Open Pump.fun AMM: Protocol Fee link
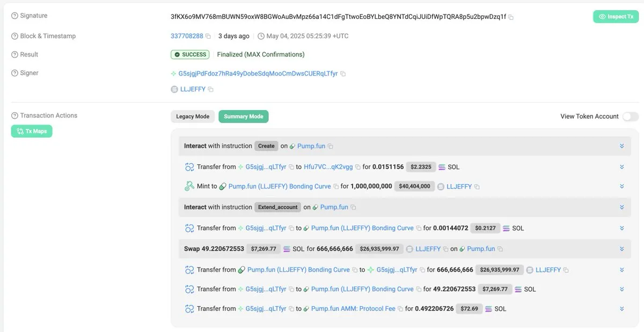Viewport: 644px width, 332px height. pos(353,309)
